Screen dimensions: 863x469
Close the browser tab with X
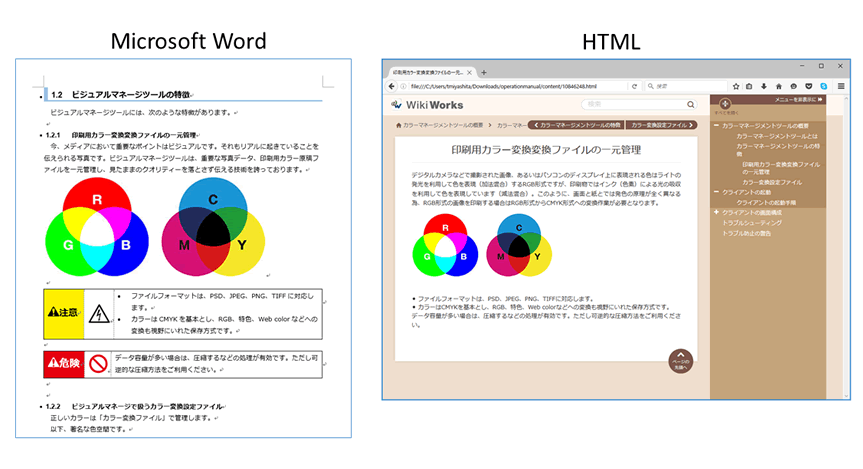tap(469, 72)
